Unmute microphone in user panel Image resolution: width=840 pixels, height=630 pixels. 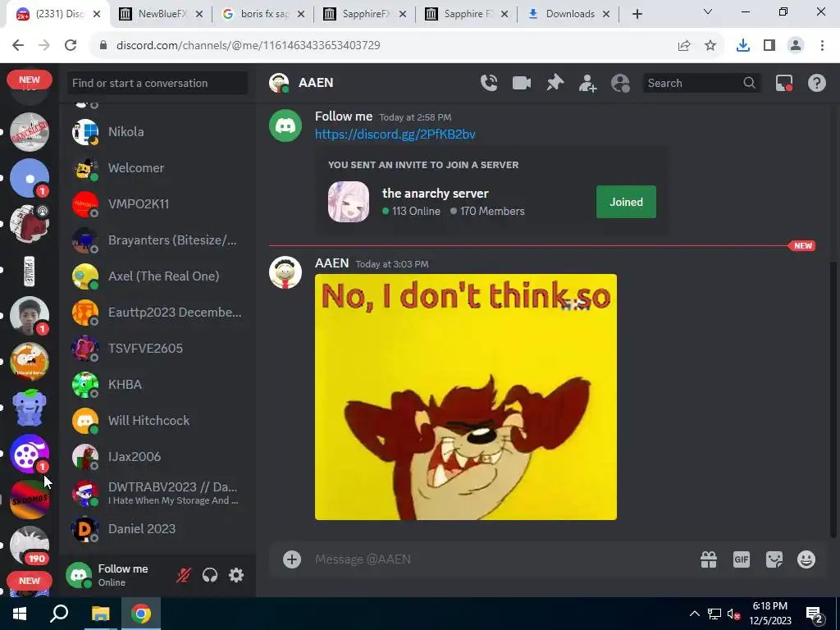point(183,575)
